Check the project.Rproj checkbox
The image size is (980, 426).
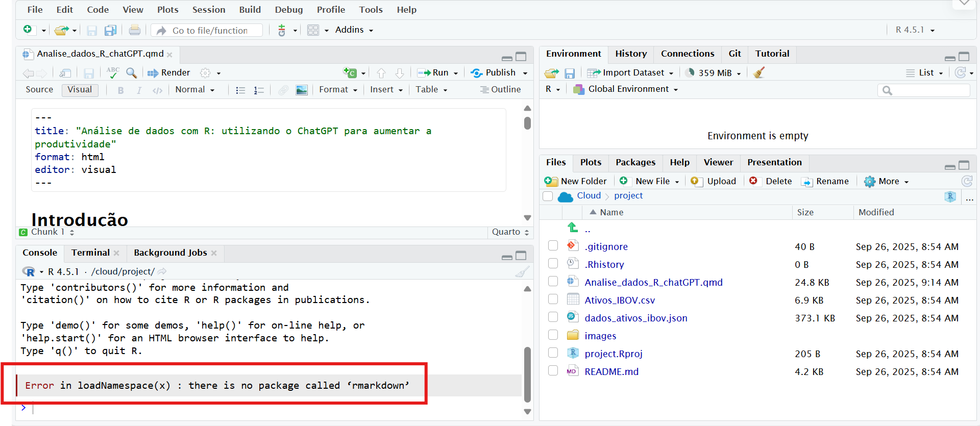tap(553, 353)
